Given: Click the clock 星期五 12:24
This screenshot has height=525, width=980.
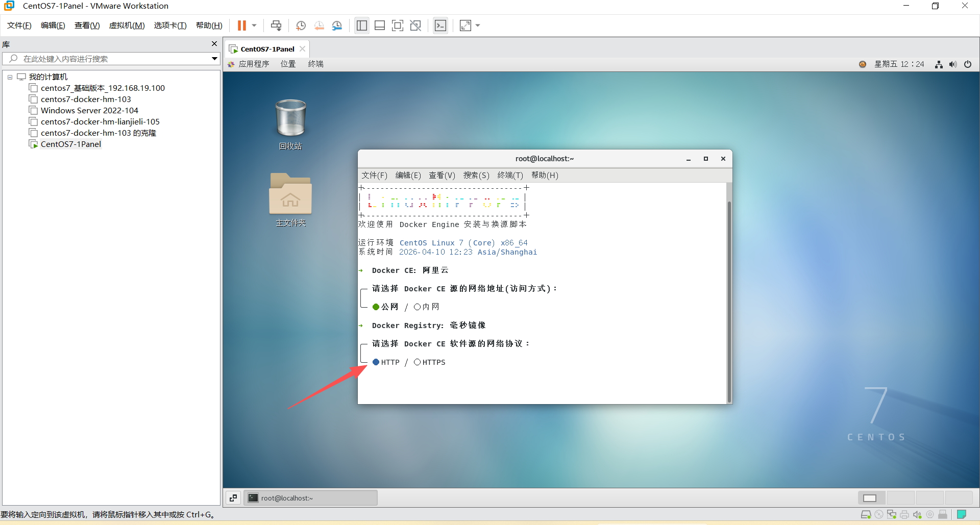Looking at the screenshot, I should 899,64.
